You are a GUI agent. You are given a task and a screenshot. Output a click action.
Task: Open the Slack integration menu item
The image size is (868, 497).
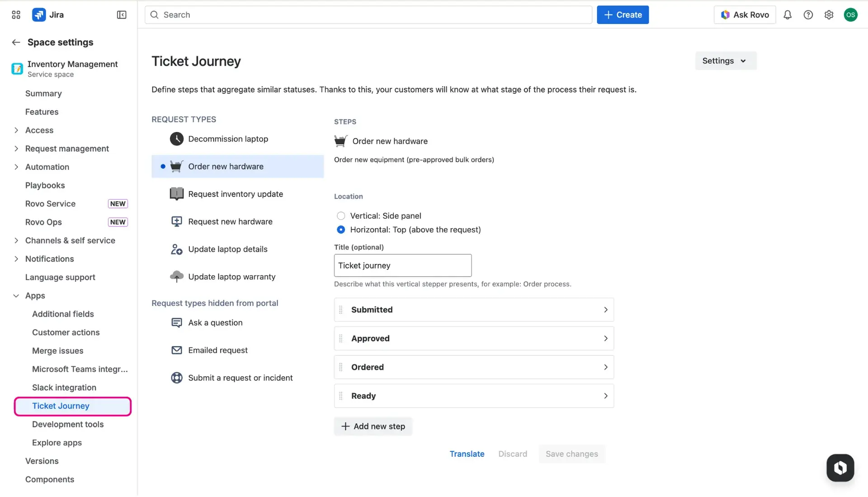(x=64, y=387)
